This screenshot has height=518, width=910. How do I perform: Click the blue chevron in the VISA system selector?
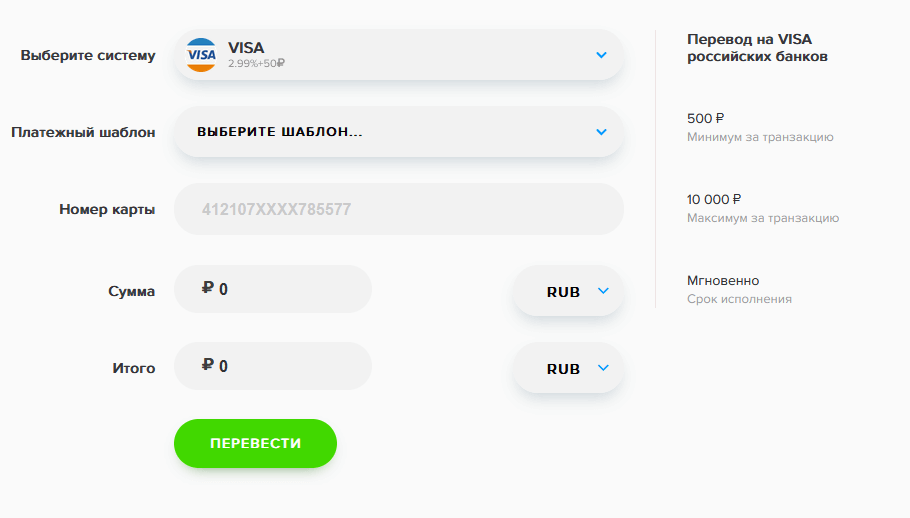tap(601, 55)
